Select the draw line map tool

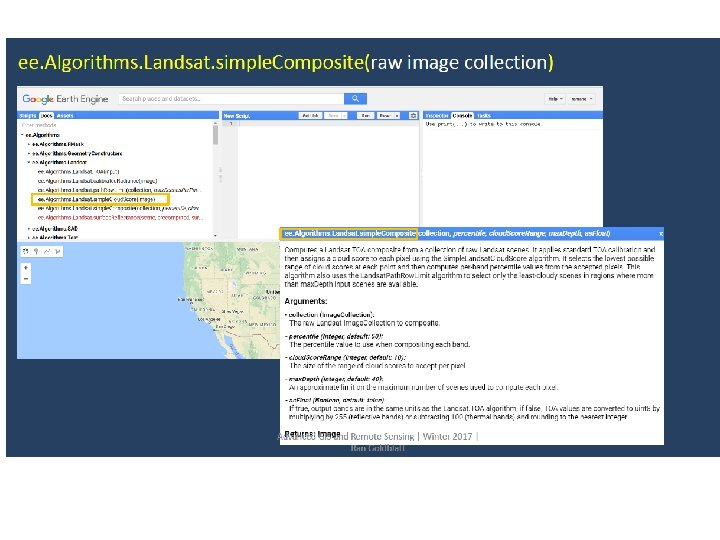[47, 251]
